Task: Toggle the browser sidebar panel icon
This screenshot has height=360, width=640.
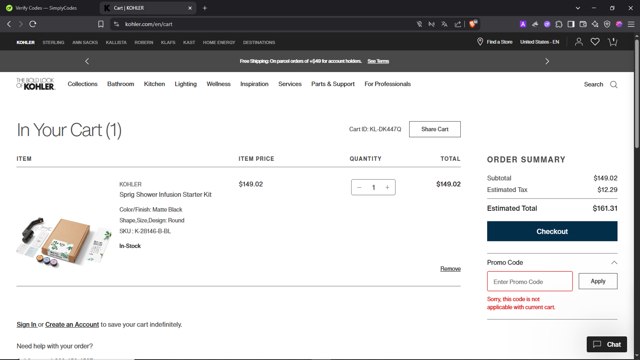Action: tap(571, 24)
